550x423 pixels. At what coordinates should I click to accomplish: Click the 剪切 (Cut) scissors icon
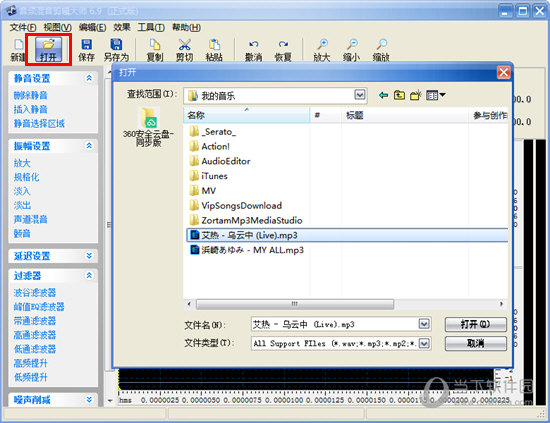[185, 49]
